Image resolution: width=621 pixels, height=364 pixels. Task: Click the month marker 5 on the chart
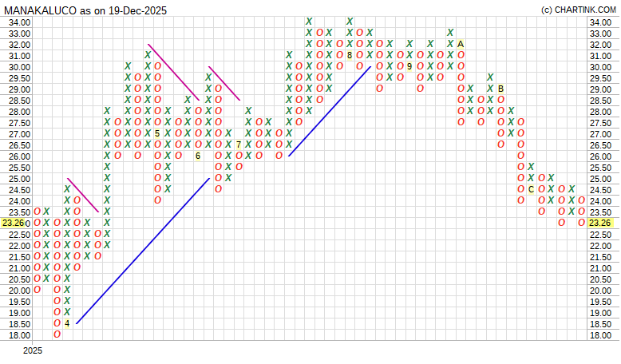point(157,133)
